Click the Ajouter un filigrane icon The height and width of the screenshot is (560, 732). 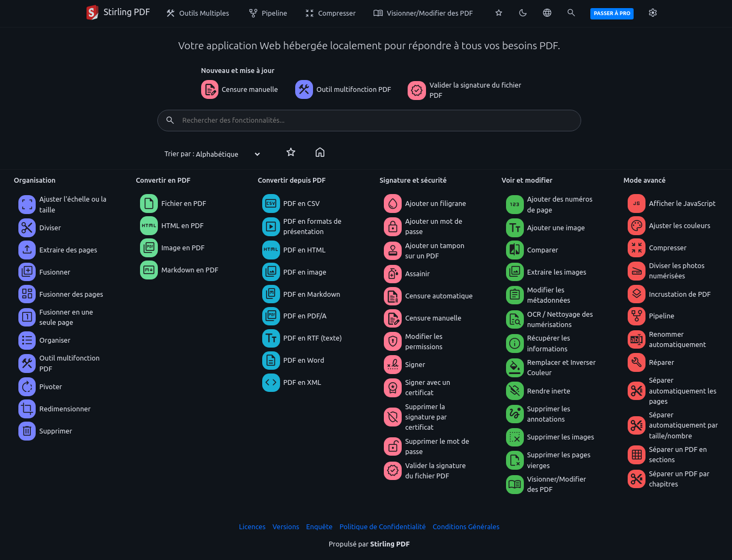[392, 203]
